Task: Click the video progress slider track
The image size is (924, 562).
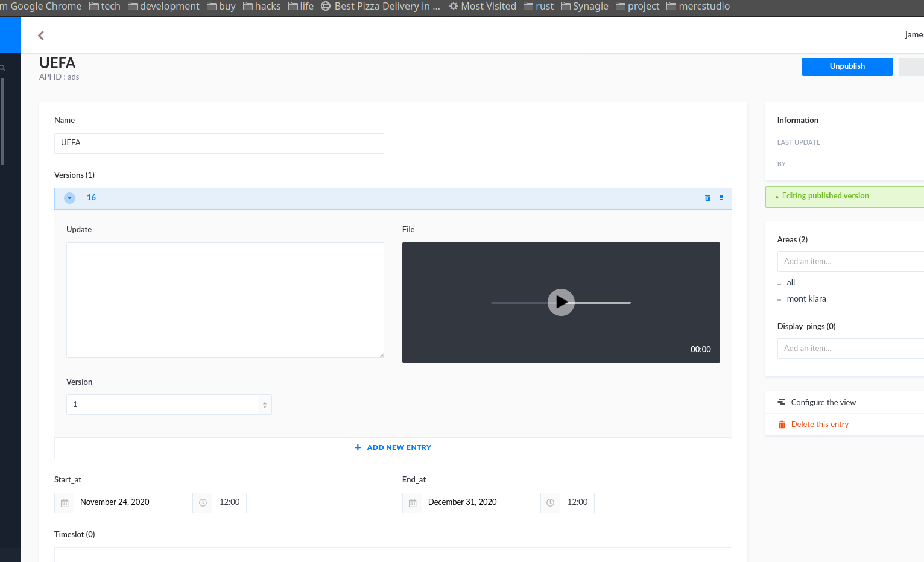Action: tap(603, 303)
